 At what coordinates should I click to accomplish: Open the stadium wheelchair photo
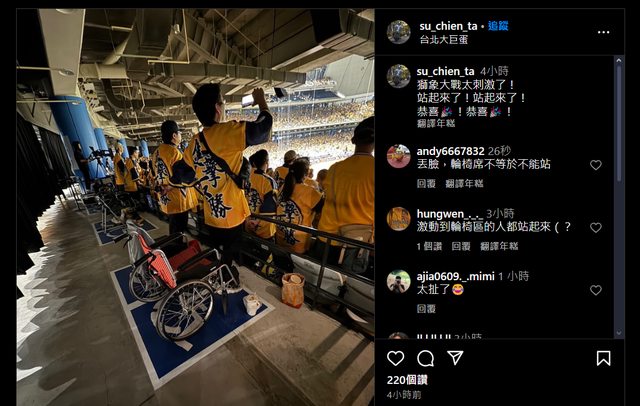pyautogui.click(x=196, y=207)
